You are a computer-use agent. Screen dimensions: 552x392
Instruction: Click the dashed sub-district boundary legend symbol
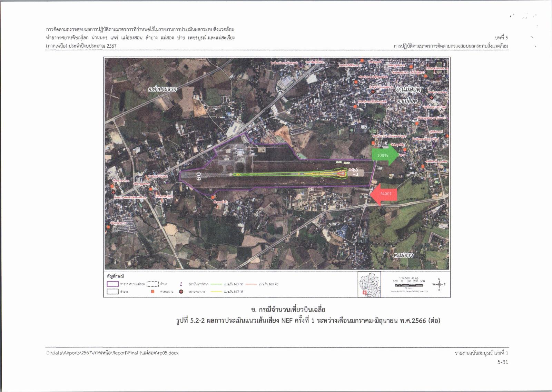[x=152, y=284]
